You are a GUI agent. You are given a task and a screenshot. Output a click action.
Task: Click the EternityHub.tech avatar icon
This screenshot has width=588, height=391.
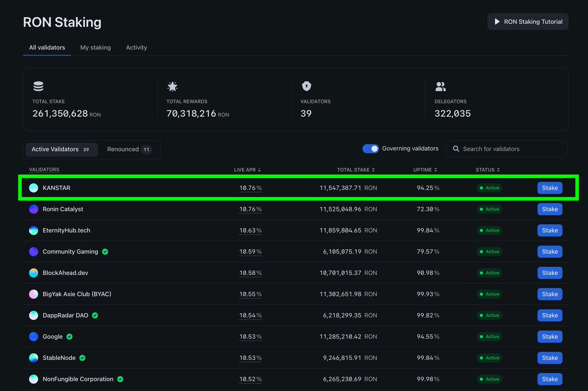[x=33, y=231]
